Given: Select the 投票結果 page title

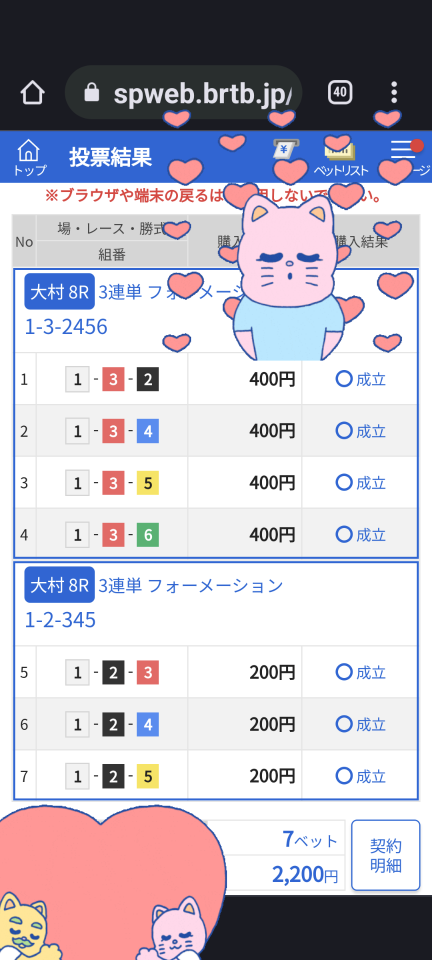Looking at the screenshot, I should point(110,157).
